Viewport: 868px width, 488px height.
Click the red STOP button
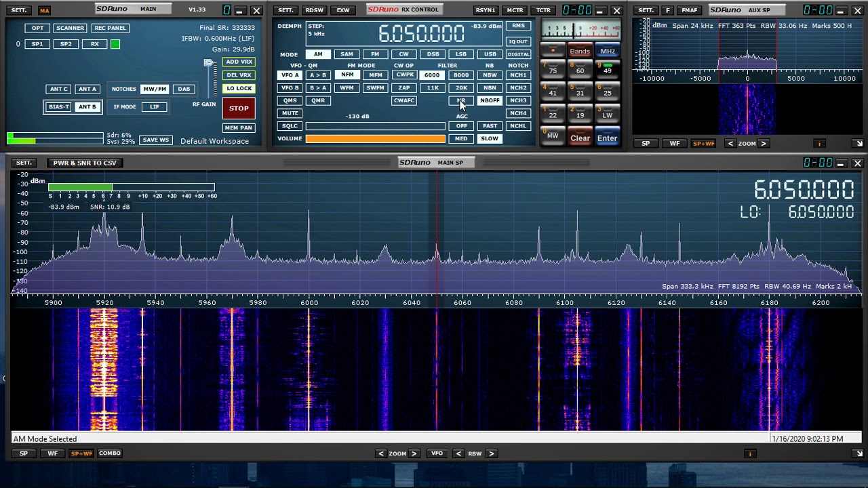click(x=239, y=108)
